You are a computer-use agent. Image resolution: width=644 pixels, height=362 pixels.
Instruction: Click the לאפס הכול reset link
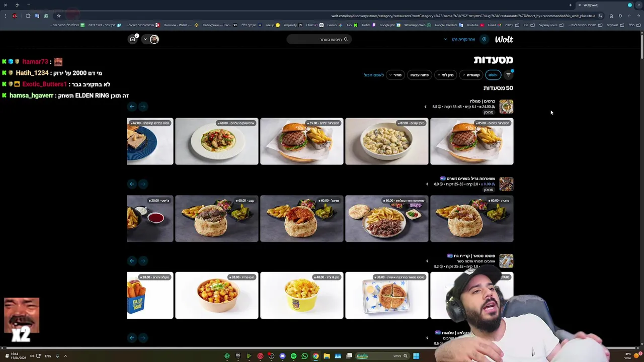(374, 75)
